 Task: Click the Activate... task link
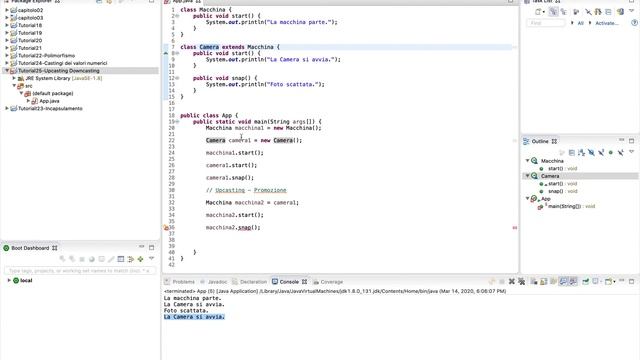coord(607,23)
